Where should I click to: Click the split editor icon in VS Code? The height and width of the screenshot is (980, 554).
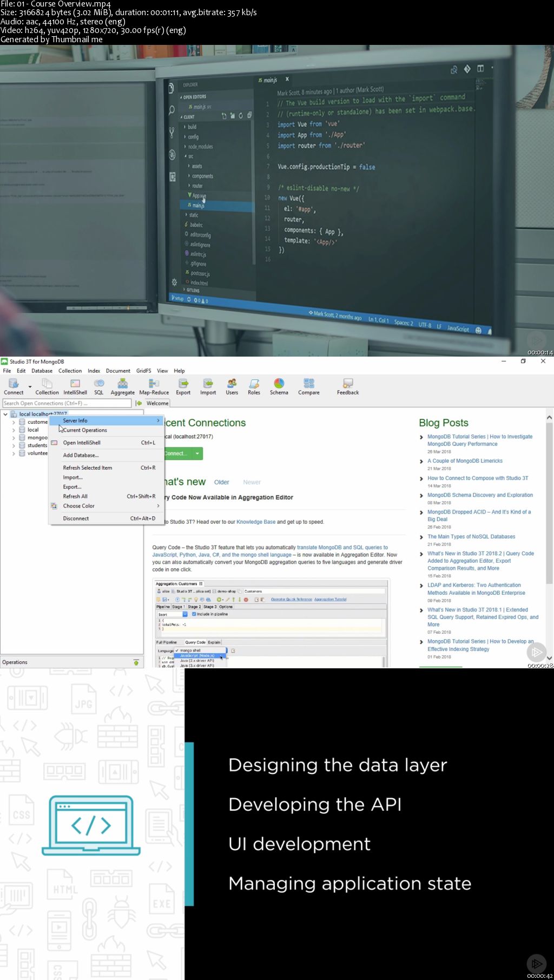[x=480, y=69]
